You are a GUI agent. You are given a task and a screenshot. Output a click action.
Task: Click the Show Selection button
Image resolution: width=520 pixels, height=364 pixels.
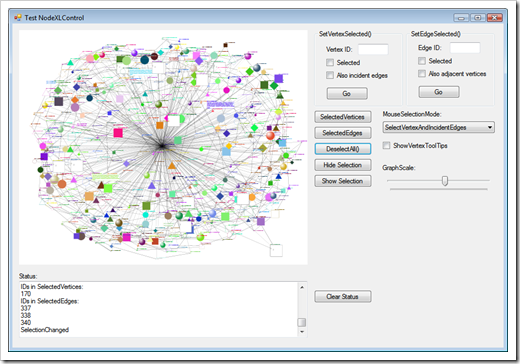[343, 181]
